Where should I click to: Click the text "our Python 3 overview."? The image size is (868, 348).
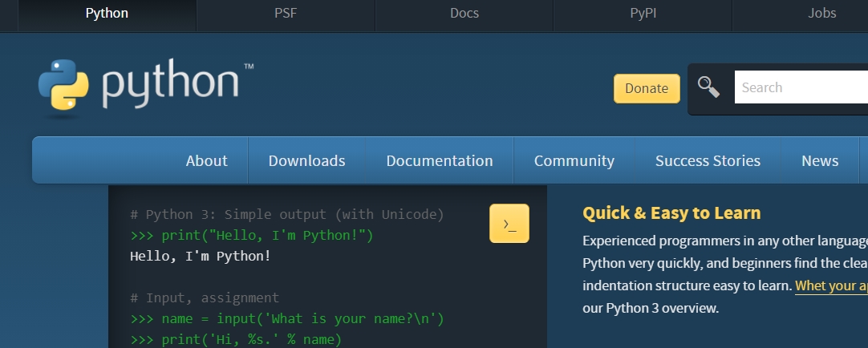[651, 308]
